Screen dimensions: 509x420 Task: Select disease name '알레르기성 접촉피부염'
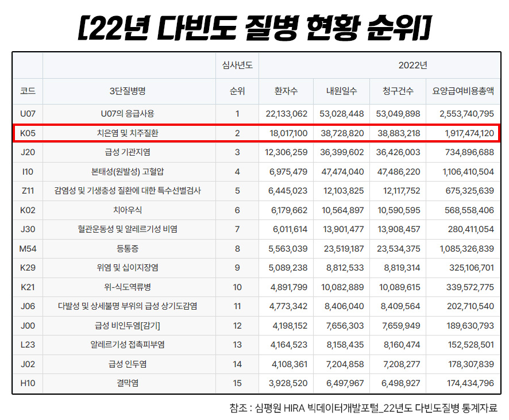click(x=128, y=344)
